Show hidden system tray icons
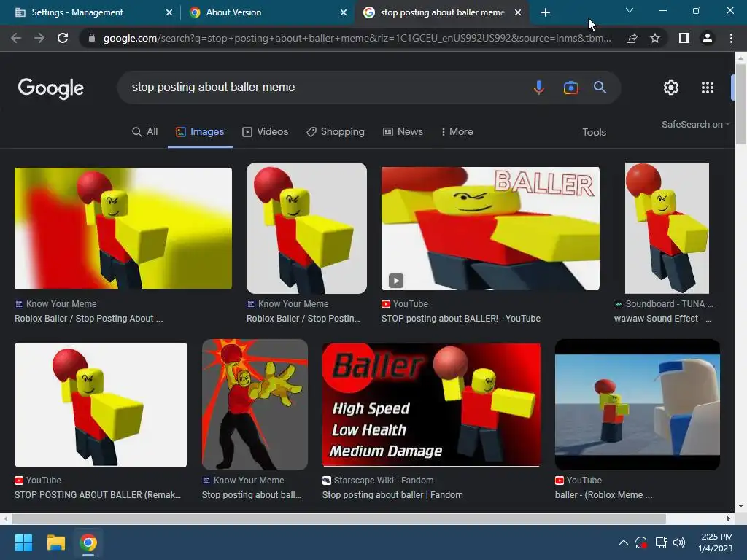This screenshot has width=747, height=560. point(623,542)
